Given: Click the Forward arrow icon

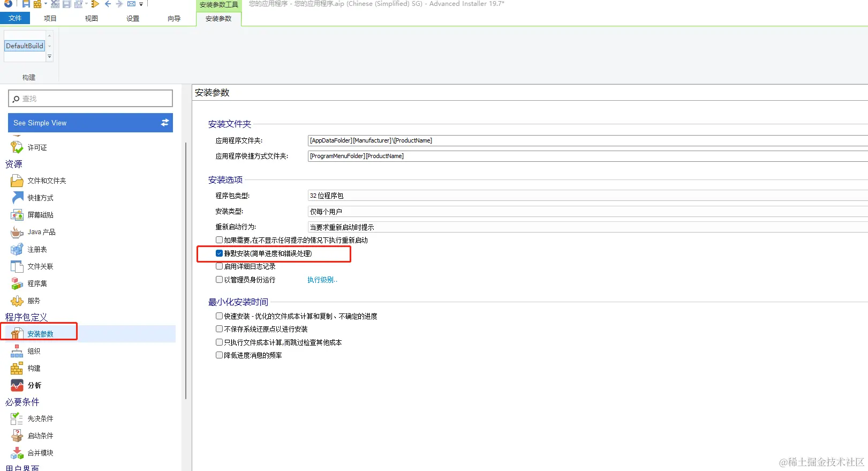Looking at the screenshot, I should tap(119, 4).
